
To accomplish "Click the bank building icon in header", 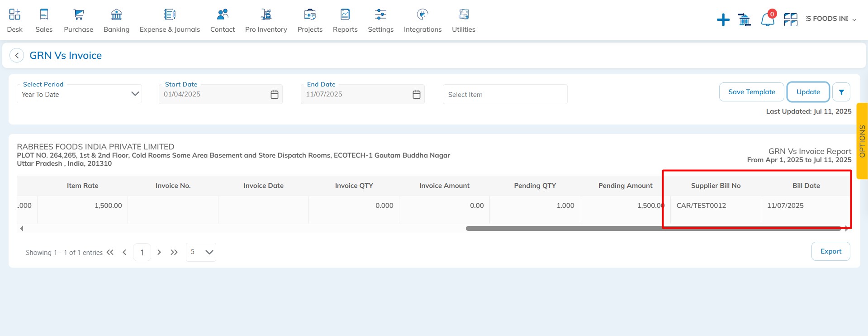I will coord(745,19).
